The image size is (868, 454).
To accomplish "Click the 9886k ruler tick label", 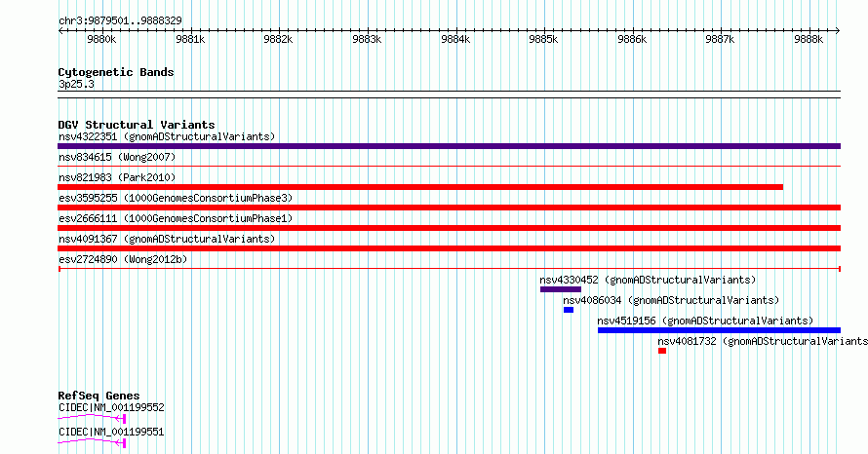I will pyautogui.click(x=632, y=39).
